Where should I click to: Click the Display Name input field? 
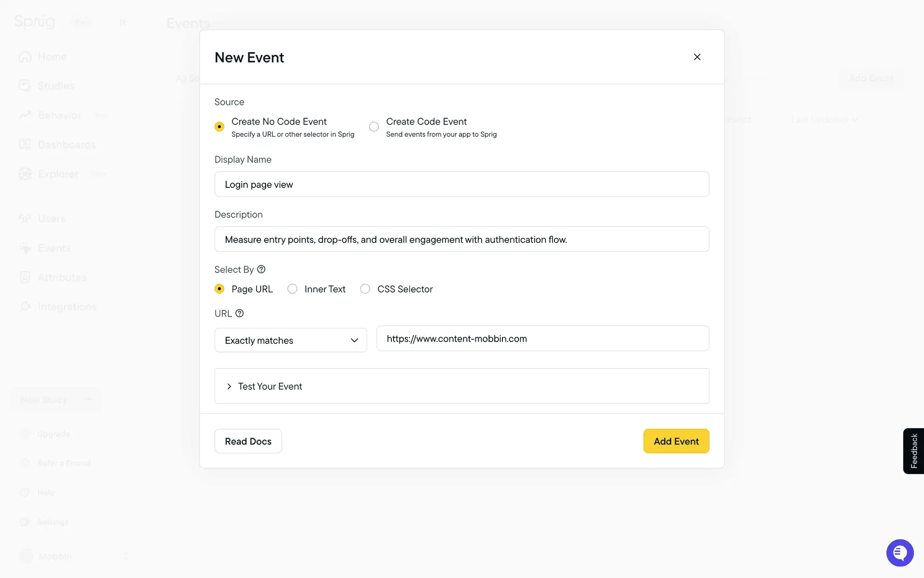point(462,184)
